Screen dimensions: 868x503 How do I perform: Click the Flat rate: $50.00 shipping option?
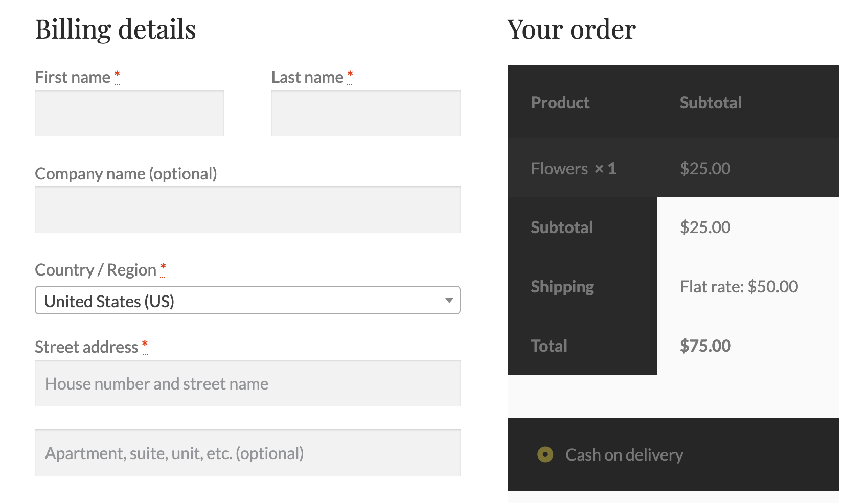click(739, 287)
